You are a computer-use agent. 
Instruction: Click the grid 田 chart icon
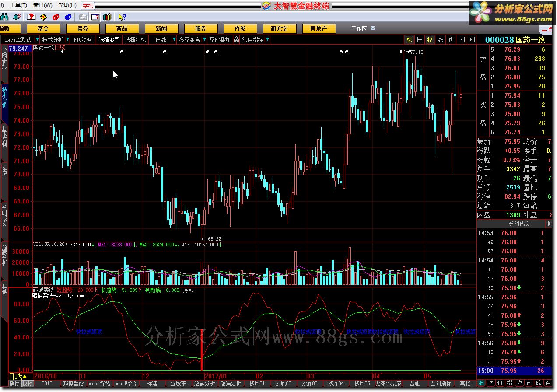(x=420, y=40)
